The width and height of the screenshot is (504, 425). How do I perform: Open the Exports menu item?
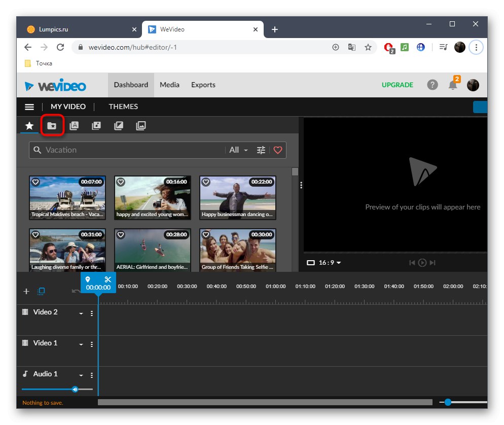point(203,85)
